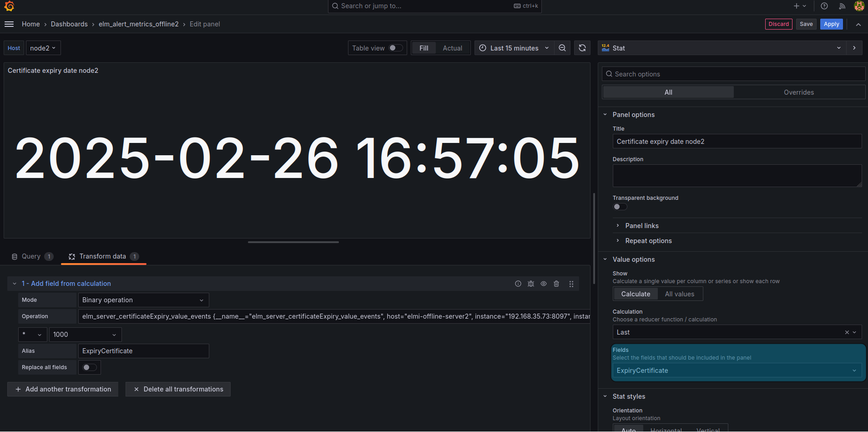The image size is (868, 432).
Task: Clear the Last calculation value
Action: [847, 332]
